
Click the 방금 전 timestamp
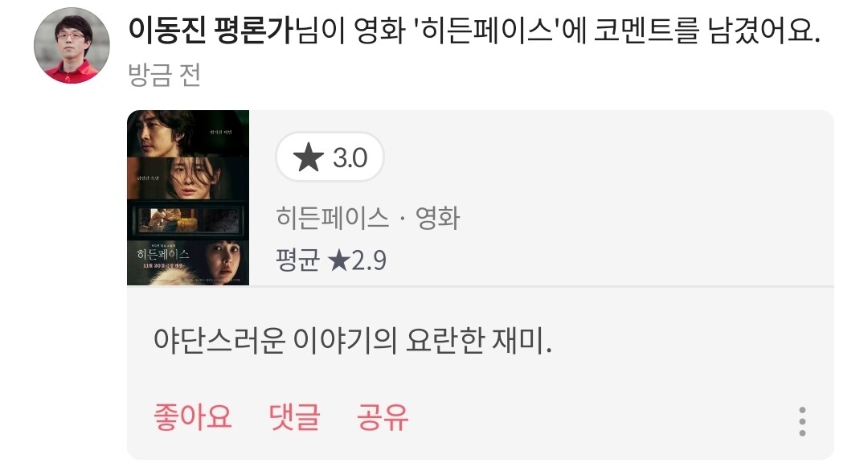pyautogui.click(x=165, y=74)
